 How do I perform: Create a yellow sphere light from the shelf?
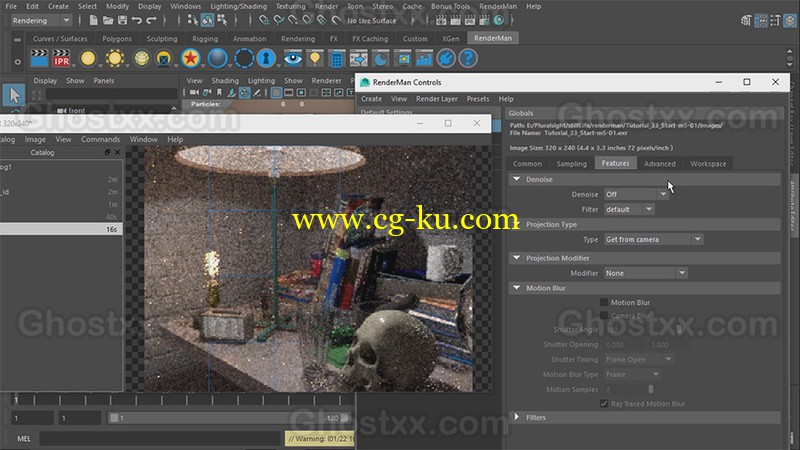[x=88, y=58]
